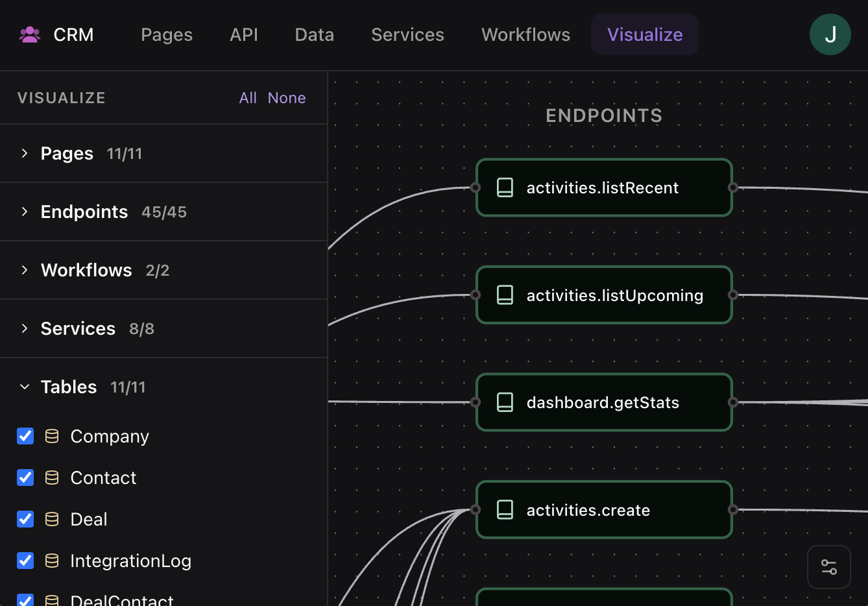
Task: Click the All link in Visualize header
Action: (248, 98)
